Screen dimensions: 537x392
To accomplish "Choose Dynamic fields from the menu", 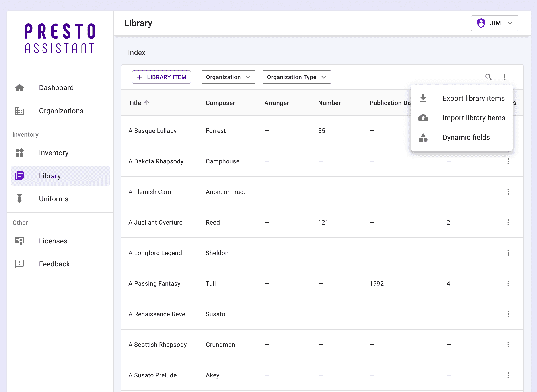I will coord(466,137).
